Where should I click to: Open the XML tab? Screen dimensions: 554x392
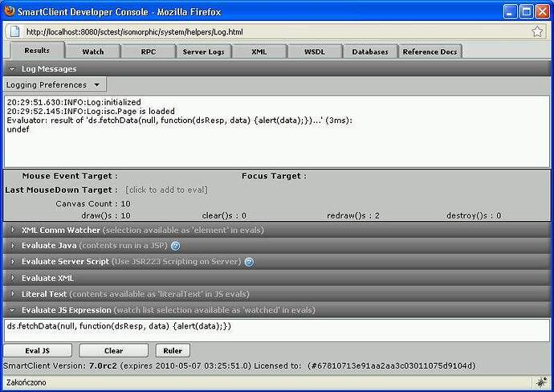point(259,51)
